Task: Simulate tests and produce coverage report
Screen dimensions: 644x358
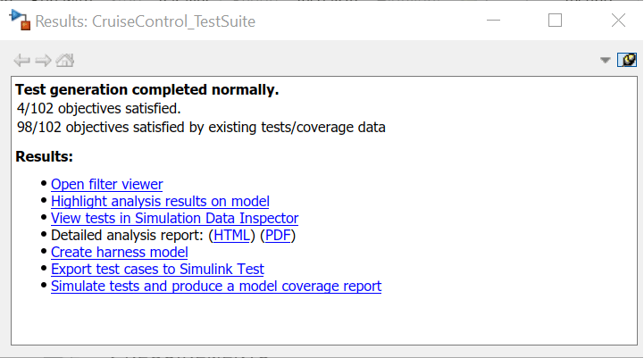Action: pos(216,286)
